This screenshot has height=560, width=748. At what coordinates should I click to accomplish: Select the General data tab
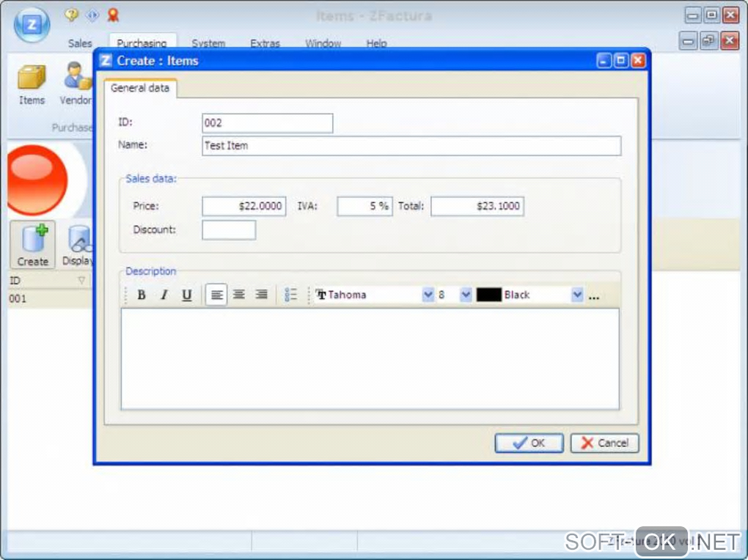[x=140, y=88]
